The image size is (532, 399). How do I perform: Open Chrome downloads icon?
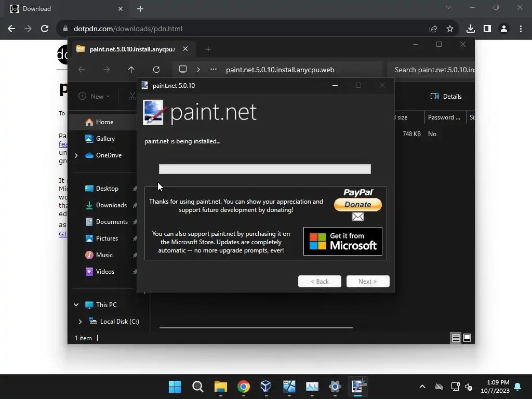471,29
